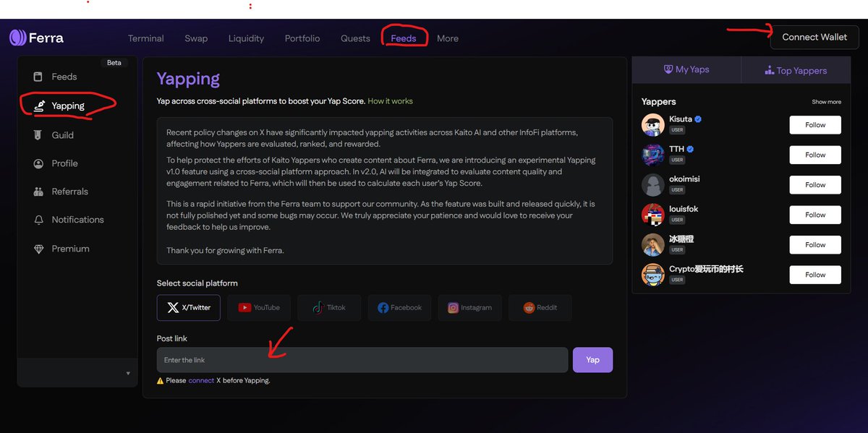
Task: Click the Ferra logo icon
Action: (x=18, y=38)
